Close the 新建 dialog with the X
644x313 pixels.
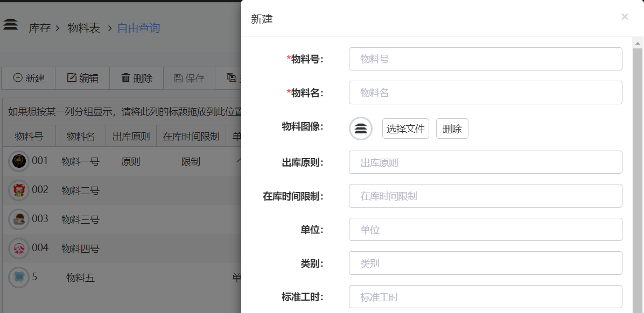(625, 17)
